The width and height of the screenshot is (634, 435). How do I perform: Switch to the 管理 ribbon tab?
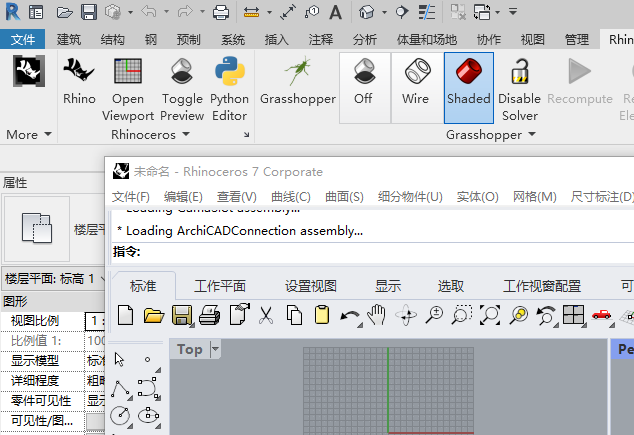pyautogui.click(x=576, y=39)
